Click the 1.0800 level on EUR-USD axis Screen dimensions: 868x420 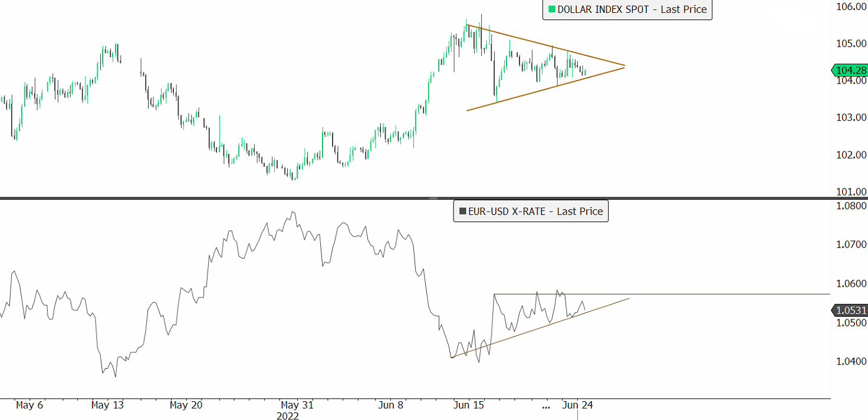[851, 206]
